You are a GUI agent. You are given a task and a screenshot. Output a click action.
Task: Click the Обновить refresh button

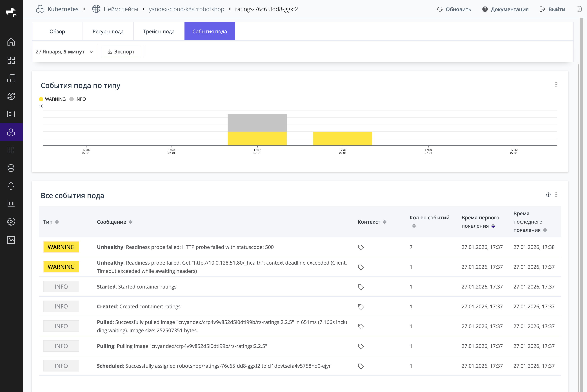click(454, 9)
